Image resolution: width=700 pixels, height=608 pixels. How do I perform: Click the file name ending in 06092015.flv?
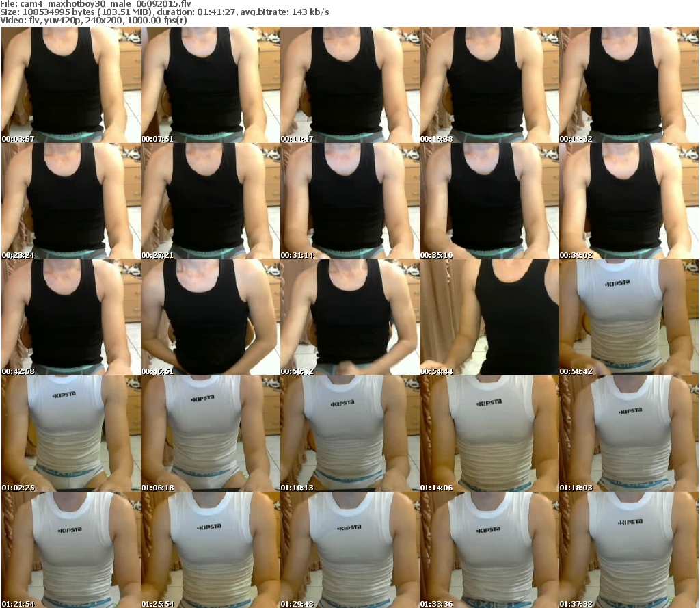(105, 4)
